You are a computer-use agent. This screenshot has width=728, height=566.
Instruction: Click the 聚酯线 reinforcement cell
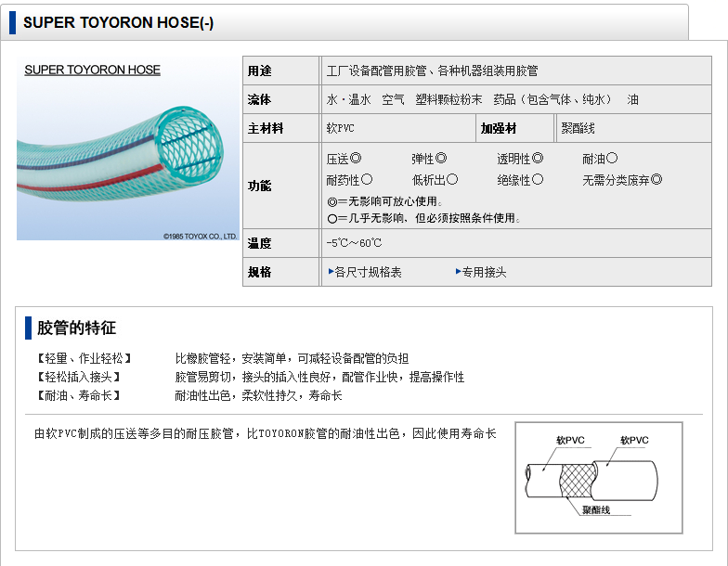tap(633, 128)
